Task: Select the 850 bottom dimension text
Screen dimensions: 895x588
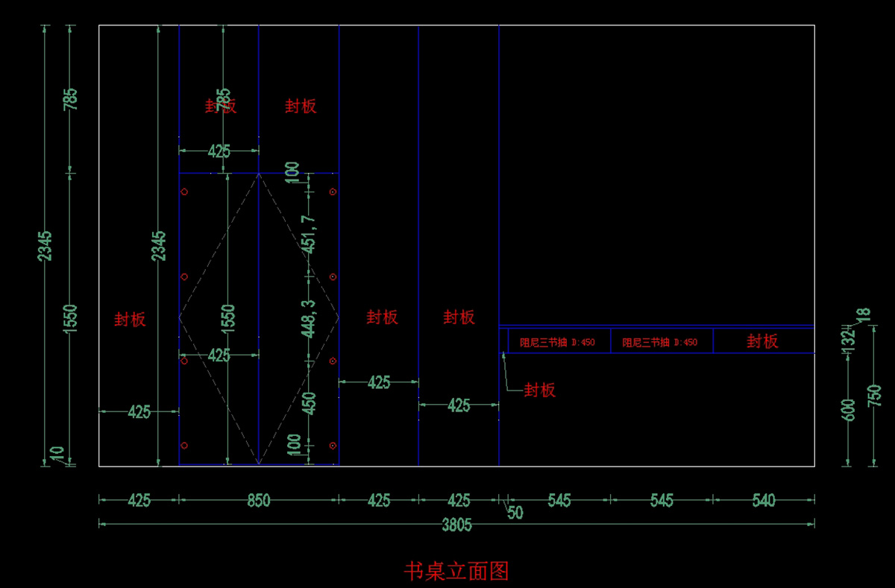Action: pos(258,501)
